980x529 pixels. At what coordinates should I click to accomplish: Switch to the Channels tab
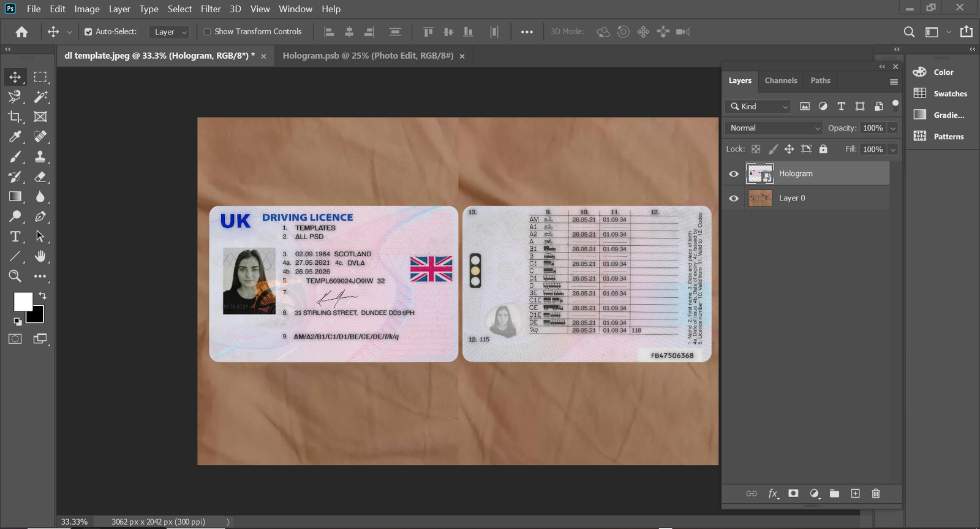[781, 80]
